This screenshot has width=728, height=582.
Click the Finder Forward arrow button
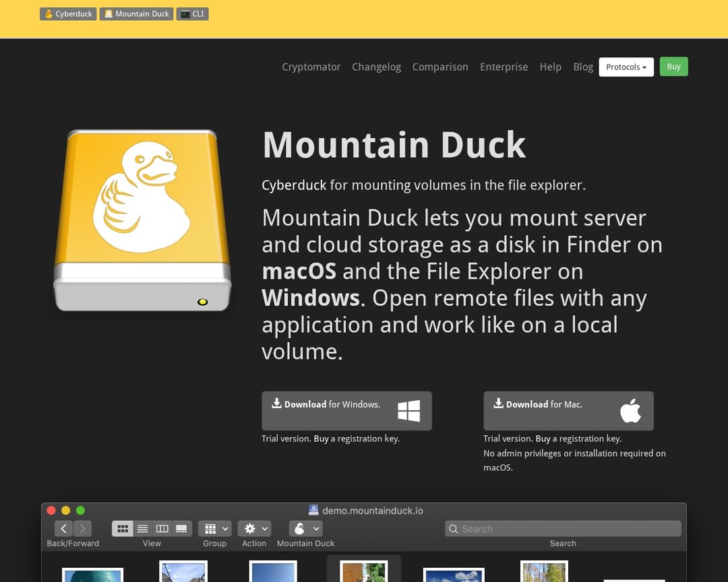pyautogui.click(x=83, y=529)
